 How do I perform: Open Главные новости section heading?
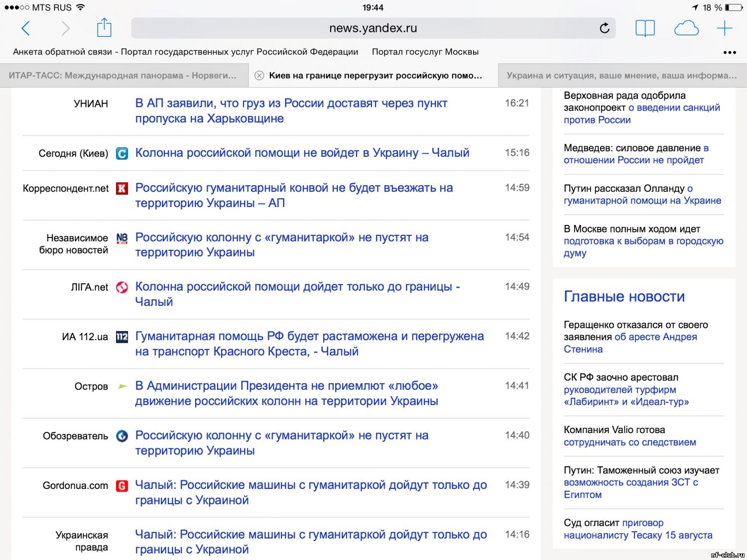[x=624, y=297]
